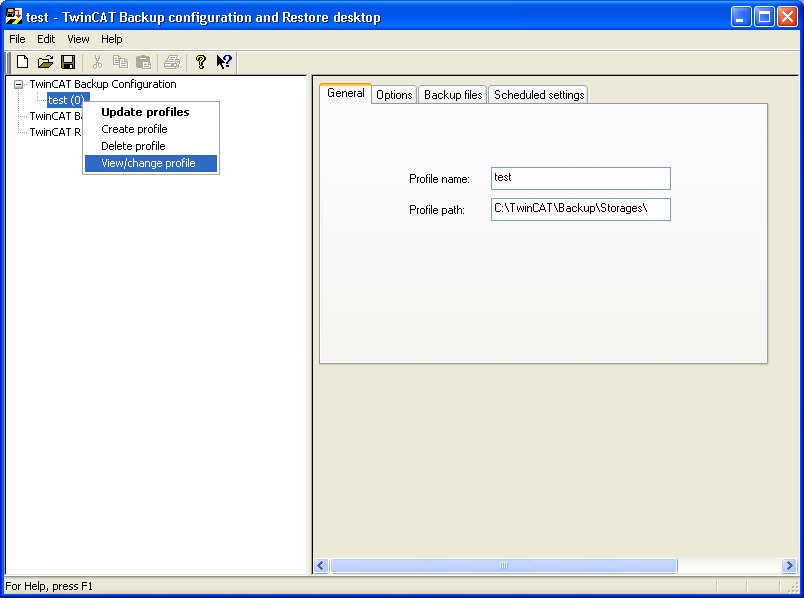Click the context Help arrow icon
This screenshot has width=804, height=598.
click(224, 62)
